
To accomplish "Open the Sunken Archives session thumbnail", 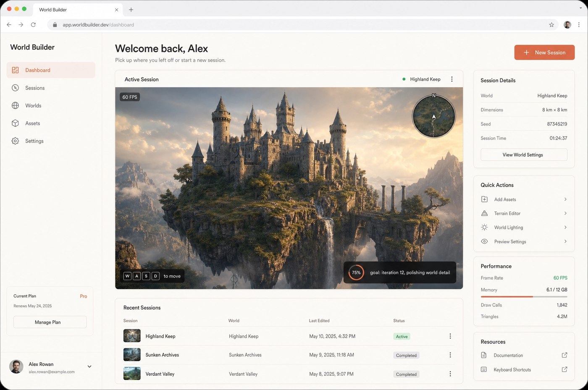I will [x=132, y=355].
